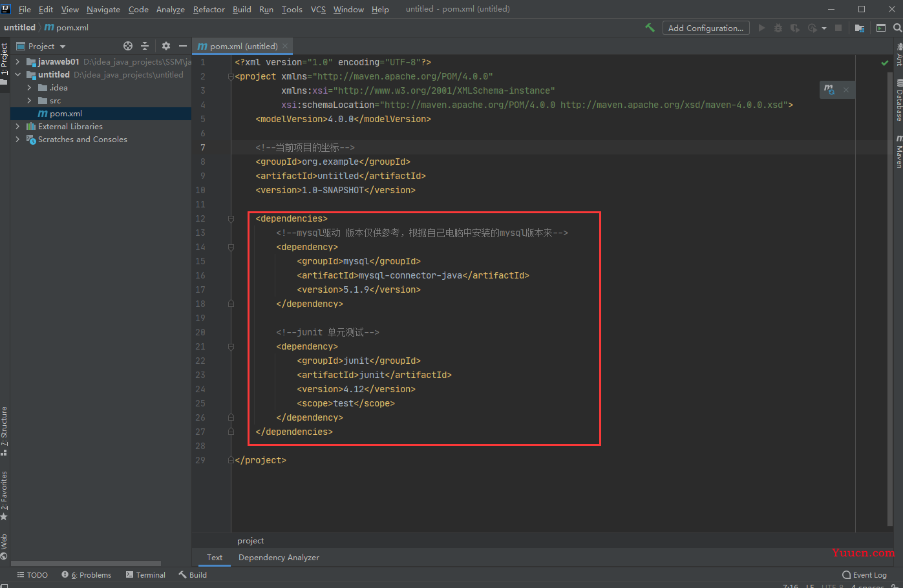The image size is (903, 588).
Task: Fold the mysql dependency at line 14
Action: coord(231,247)
